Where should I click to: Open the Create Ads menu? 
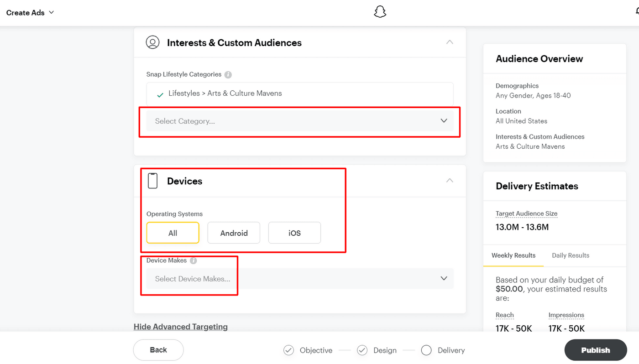pyautogui.click(x=29, y=13)
